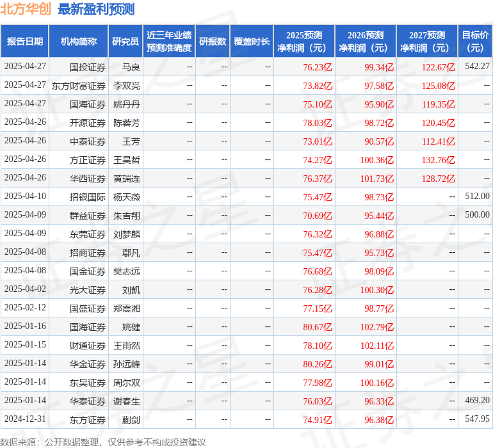Viewport: 493px width, 448px height.
Task: Click the 2026预测净利润 column header
Action: coord(366,42)
